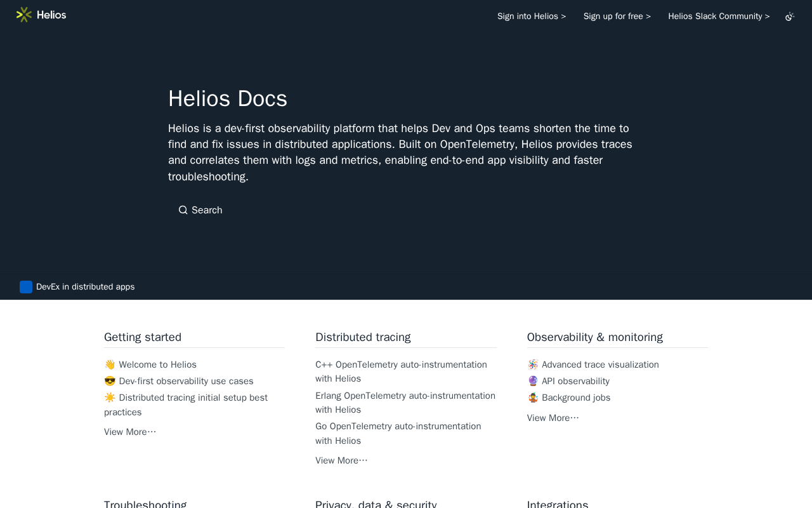Click the search magnifier icon

[183, 210]
